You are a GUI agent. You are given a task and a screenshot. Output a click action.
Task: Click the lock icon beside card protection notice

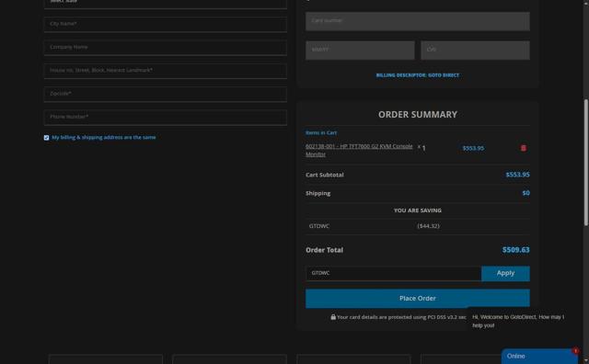coord(333,317)
